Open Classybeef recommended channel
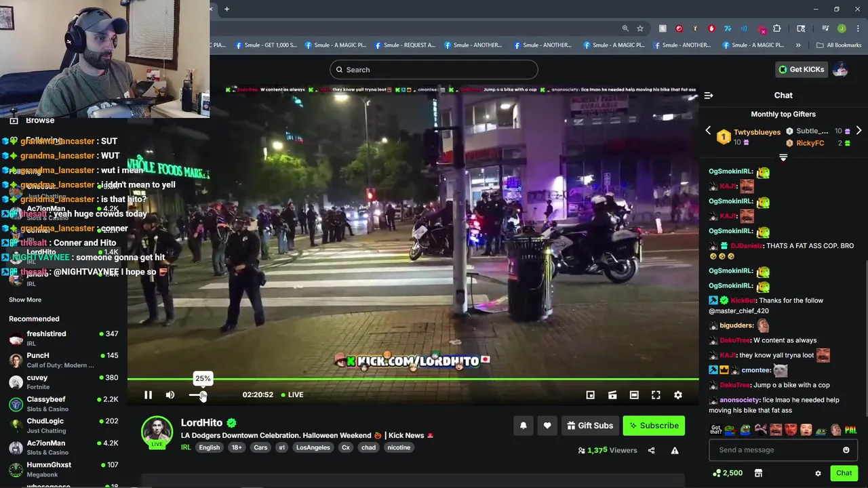The image size is (868, 488). pos(63,404)
